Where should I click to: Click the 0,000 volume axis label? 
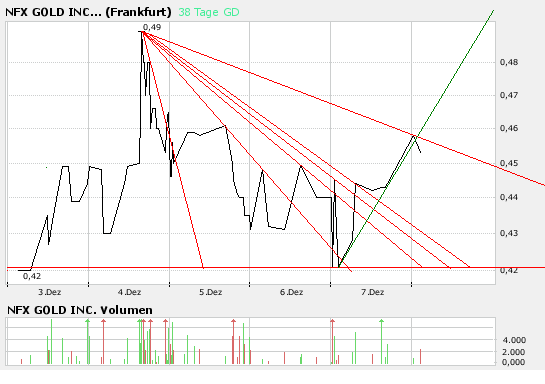coord(514,362)
